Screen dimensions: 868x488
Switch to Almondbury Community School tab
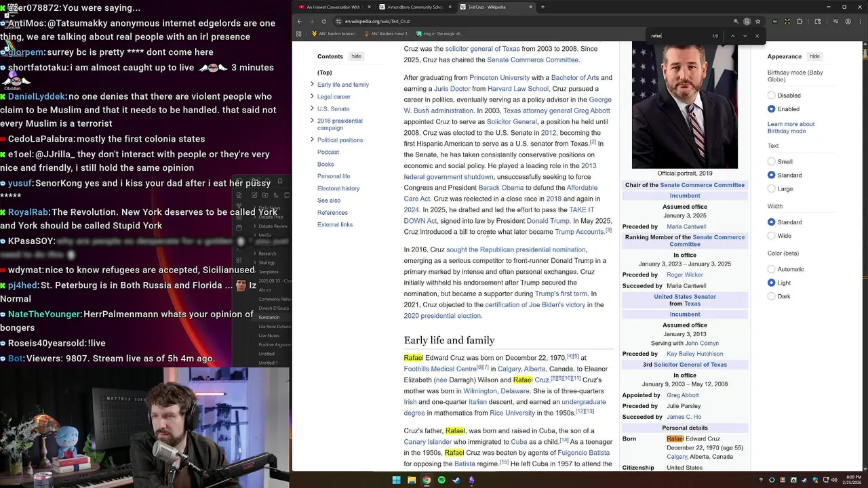tap(414, 7)
